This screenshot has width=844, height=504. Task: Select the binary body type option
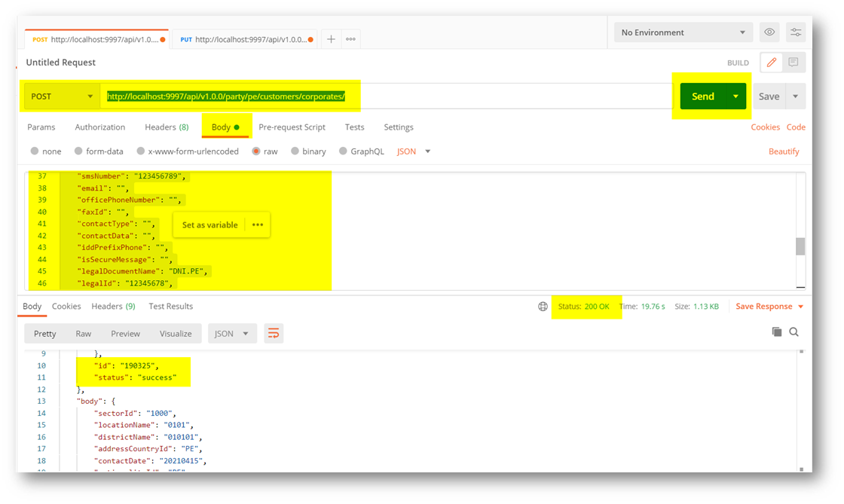pyautogui.click(x=295, y=151)
